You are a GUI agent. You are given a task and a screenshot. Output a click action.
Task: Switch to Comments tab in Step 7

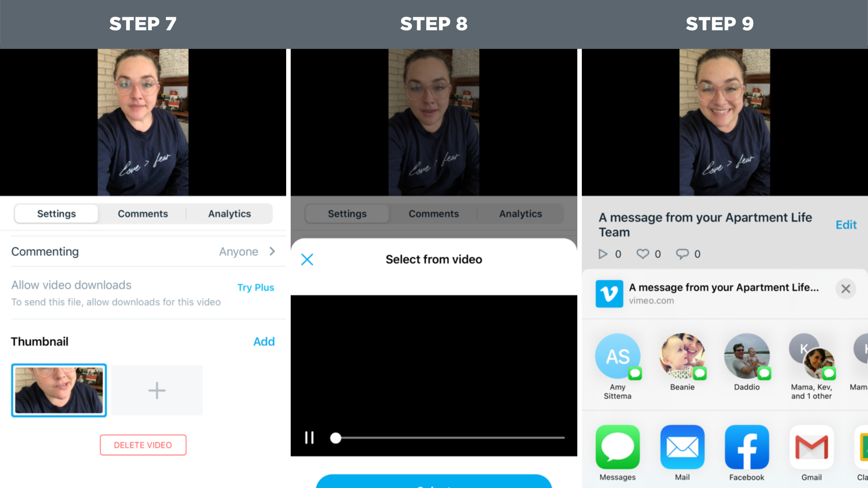[x=143, y=214]
